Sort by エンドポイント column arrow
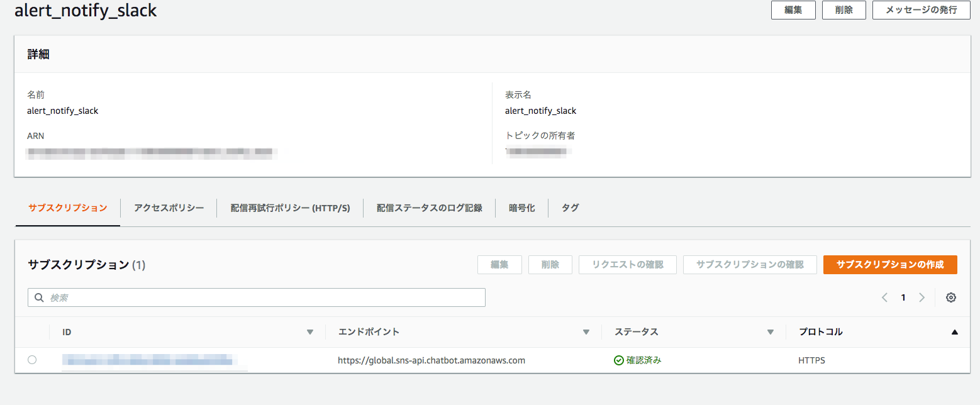The height and width of the screenshot is (405, 980). (586, 332)
